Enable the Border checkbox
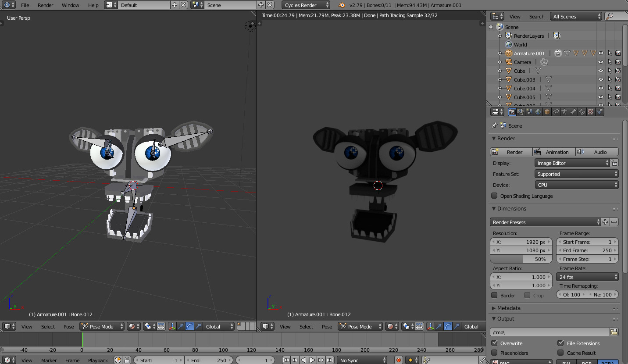Viewport: 628px width, 364px height. [495, 295]
